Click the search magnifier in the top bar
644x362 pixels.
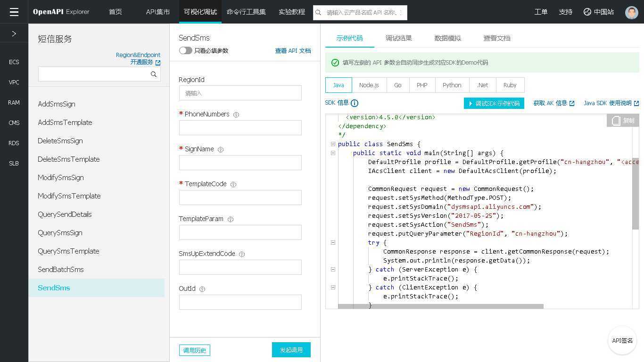[318, 12]
